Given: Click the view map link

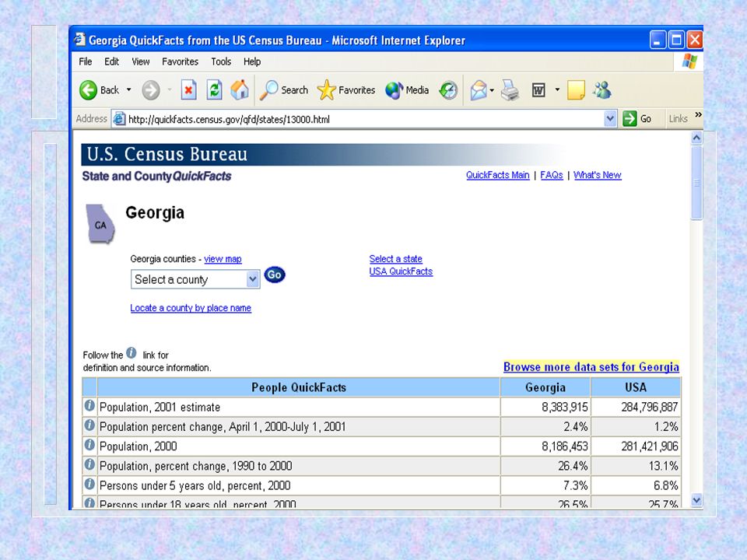Looking at the screenshot, I should 223,258.
